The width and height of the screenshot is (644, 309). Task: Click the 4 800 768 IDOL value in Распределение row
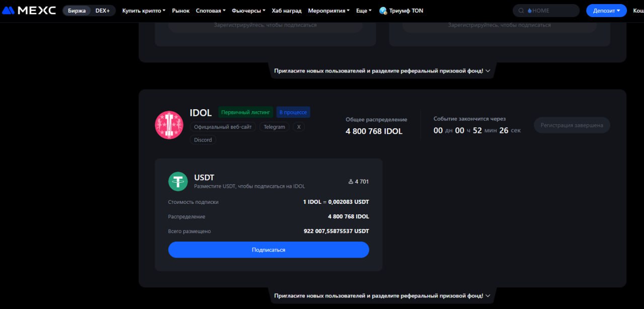click(x=349, y=216)
